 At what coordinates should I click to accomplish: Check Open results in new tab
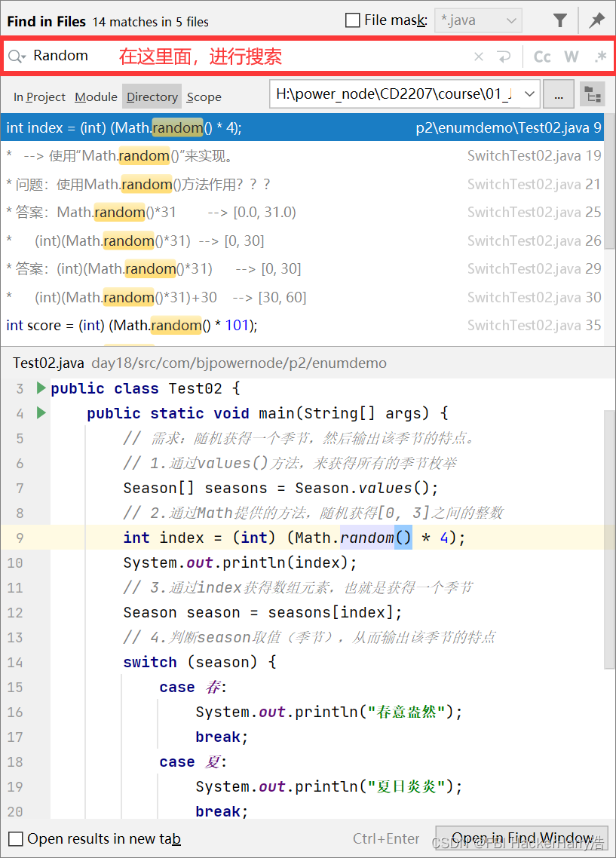pos(16,839)
